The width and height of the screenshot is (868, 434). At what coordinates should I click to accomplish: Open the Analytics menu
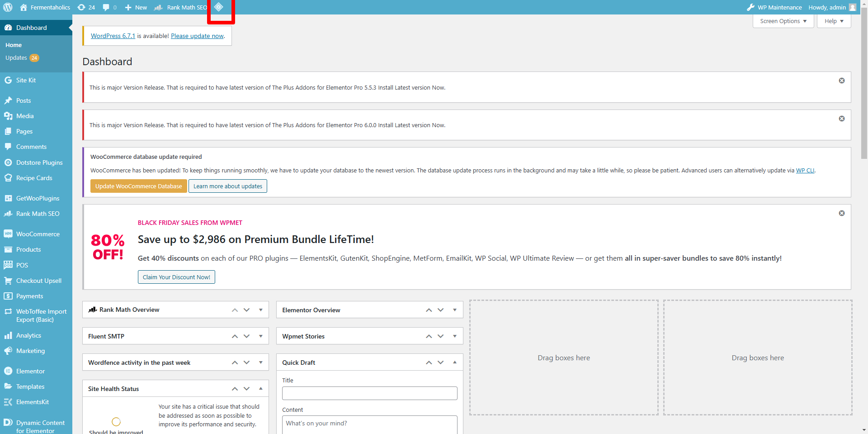pyautogui.click(x=36, y=335)
